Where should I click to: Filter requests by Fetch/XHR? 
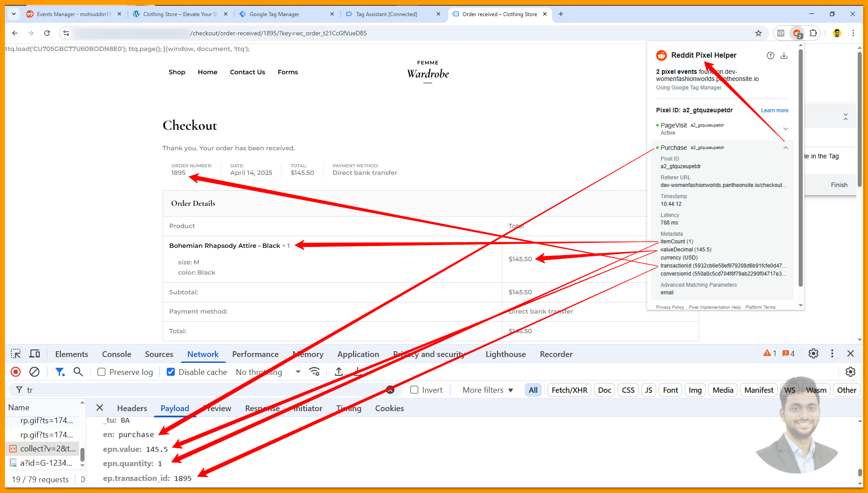(569, 390)
